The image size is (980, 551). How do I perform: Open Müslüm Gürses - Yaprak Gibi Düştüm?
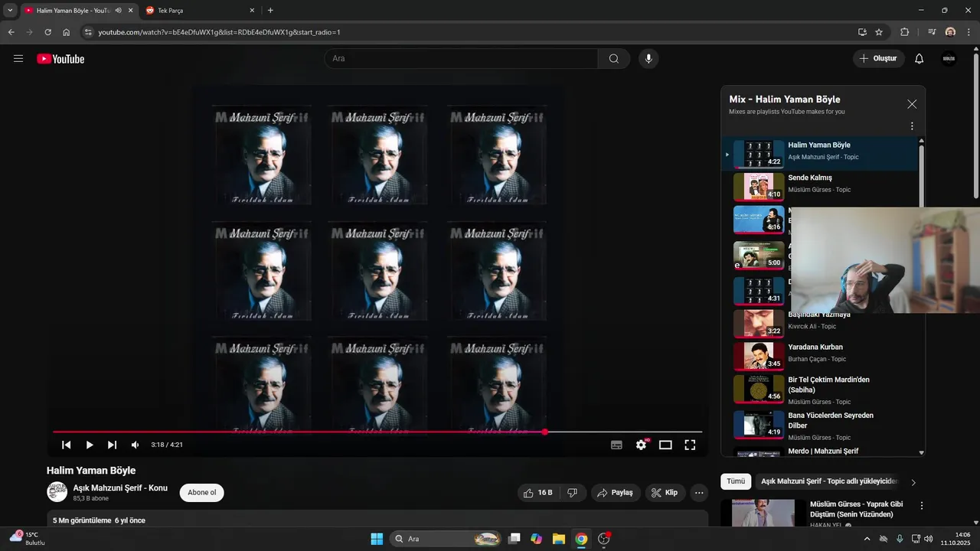click(857, 510)
